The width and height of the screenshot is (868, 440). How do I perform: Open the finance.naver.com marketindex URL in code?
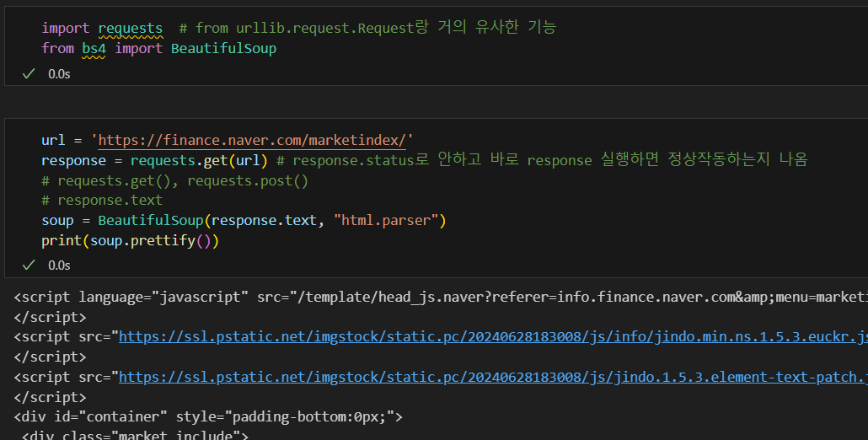[x=252, y=141]
